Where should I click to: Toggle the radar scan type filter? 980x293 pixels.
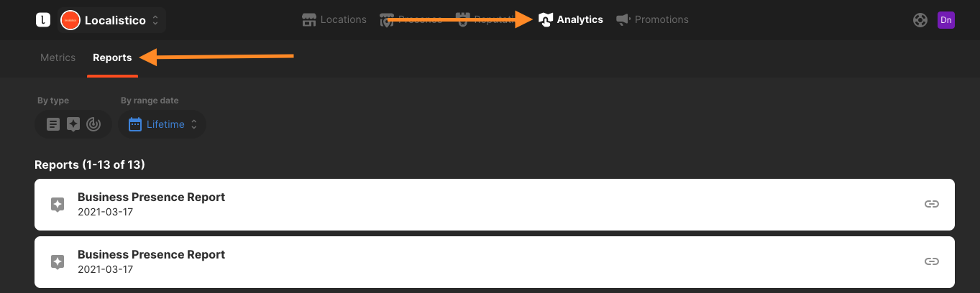click(x=93, y=124)
